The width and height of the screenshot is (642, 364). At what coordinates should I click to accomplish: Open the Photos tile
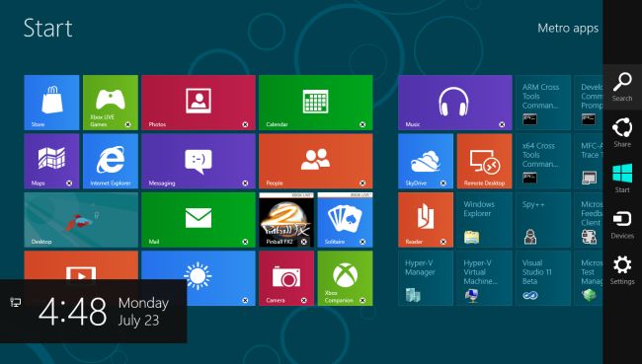(x=199, y=103)
